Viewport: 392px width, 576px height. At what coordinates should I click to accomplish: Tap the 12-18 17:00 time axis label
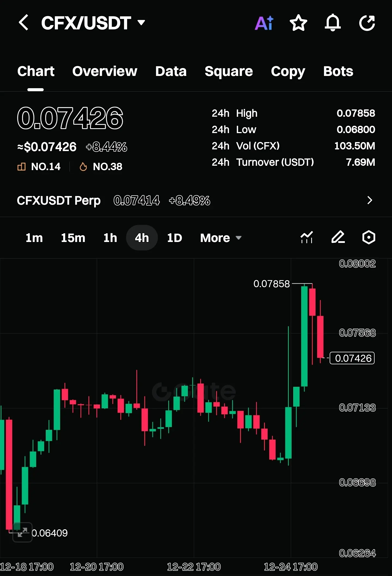click(x=27, y=567)
